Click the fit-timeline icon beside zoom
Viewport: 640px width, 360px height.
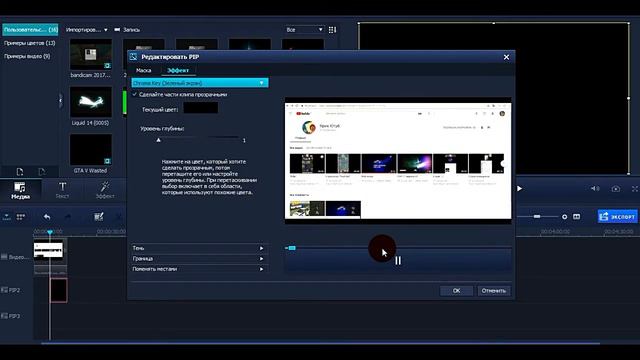pyautogui.click(x=576, y=216)
